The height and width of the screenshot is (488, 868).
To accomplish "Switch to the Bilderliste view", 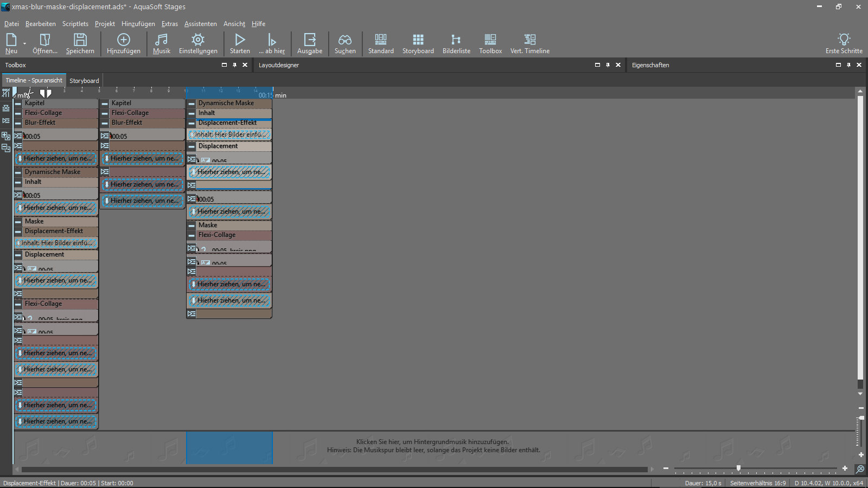I will point(456,43).
